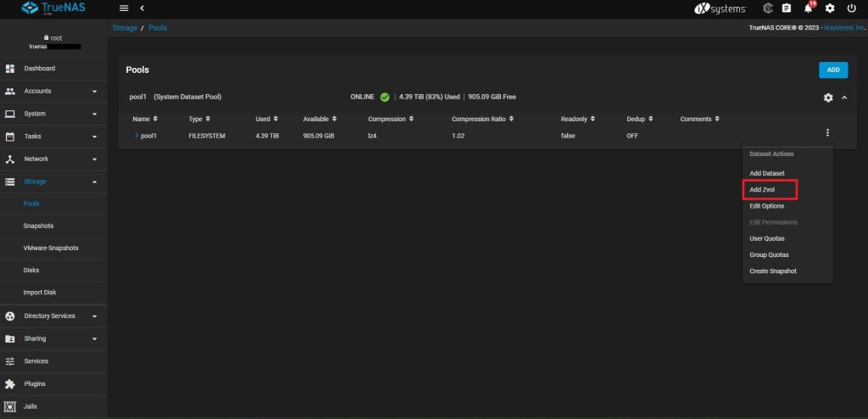The image size is (868, 419).
Task: Expand the Accounts menu arrow
Action: (x=95, y=92)
